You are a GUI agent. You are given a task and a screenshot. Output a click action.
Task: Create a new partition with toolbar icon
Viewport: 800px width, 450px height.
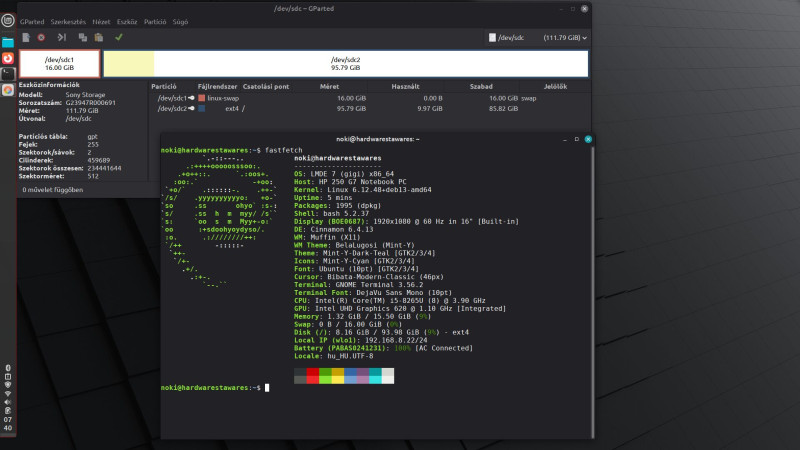pos(26,37)
